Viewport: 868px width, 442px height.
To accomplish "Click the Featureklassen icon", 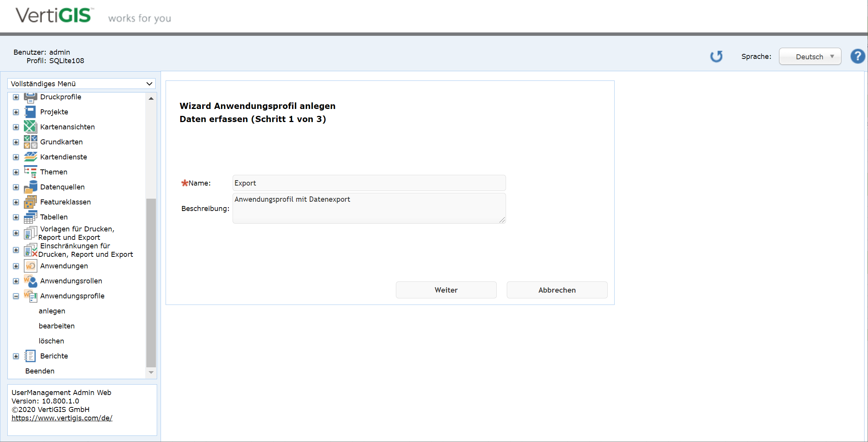I will pyautogui.click(x=30, y=202).
